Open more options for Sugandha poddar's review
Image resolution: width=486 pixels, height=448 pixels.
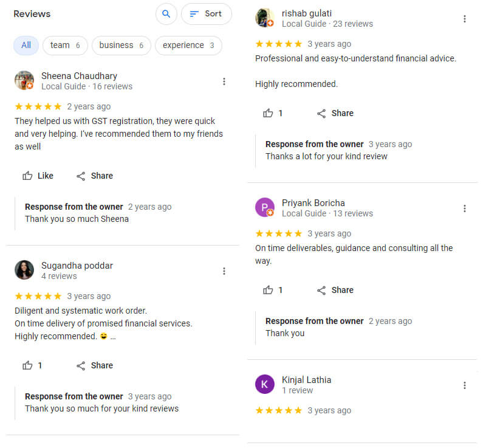(x=224, y=271)
